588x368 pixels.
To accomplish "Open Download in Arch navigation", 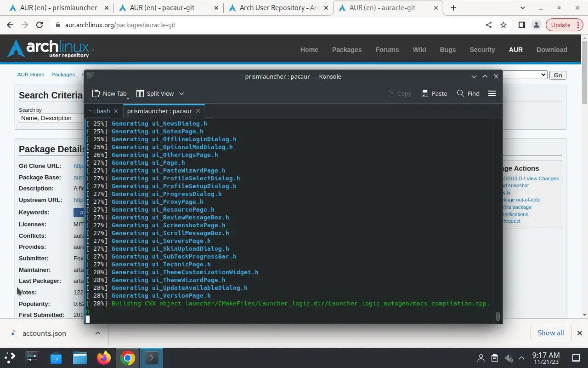I will point(552,50).
